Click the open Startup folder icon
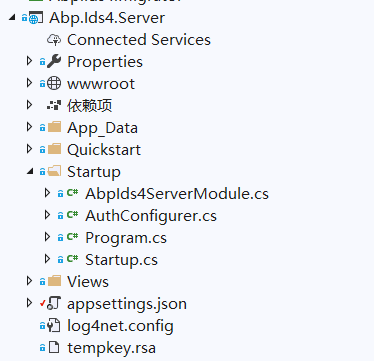Image resolution: width=374 pixels, height=361 pixels. tap(54, 171)
